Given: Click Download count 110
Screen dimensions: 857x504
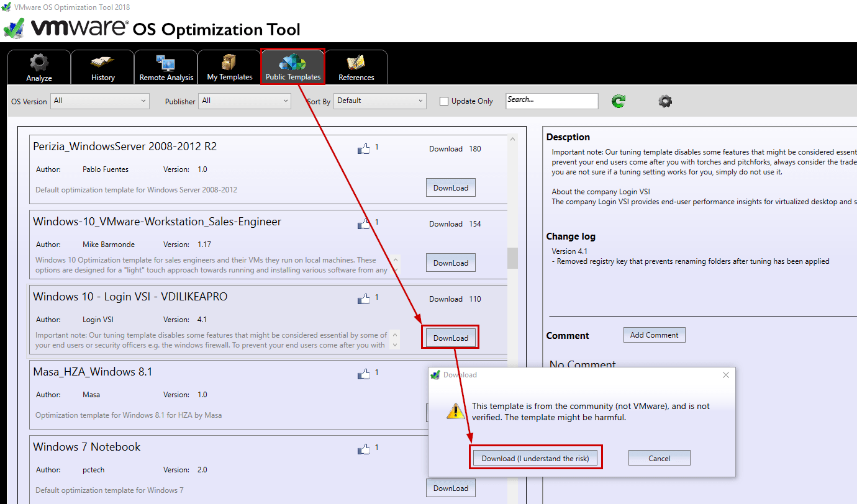Looking at the screenshot, I should [475, 299].
